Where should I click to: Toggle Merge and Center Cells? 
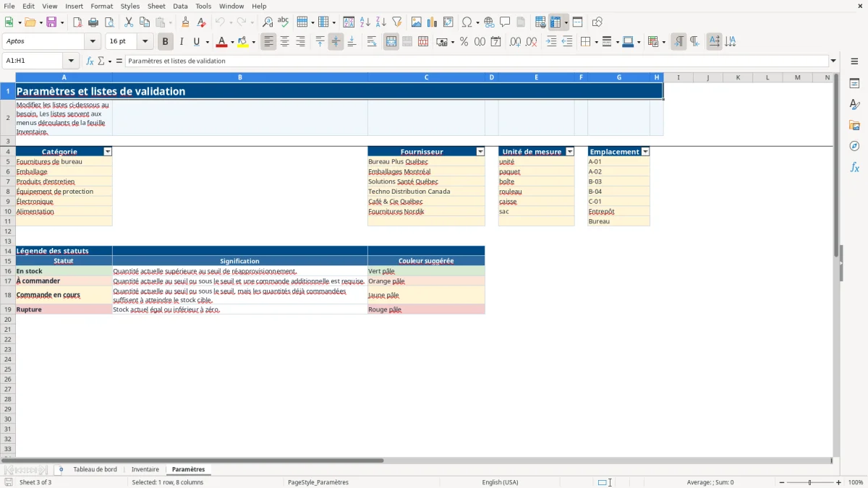tap(391, 42)
